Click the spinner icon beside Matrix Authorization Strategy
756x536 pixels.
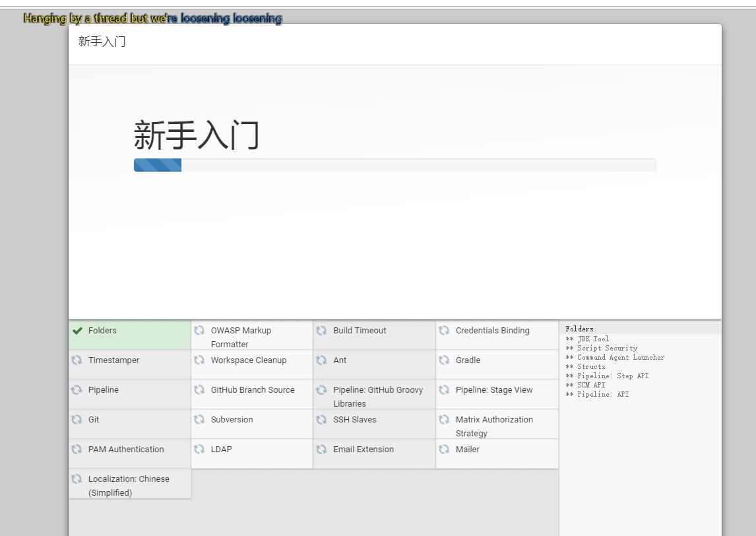tap(444, 419)
